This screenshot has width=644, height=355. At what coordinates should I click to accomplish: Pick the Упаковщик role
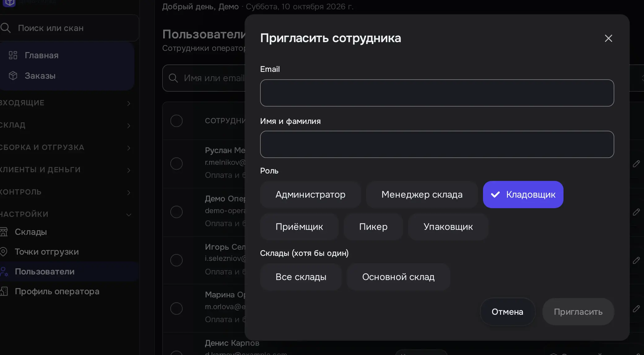click(448, 227)
